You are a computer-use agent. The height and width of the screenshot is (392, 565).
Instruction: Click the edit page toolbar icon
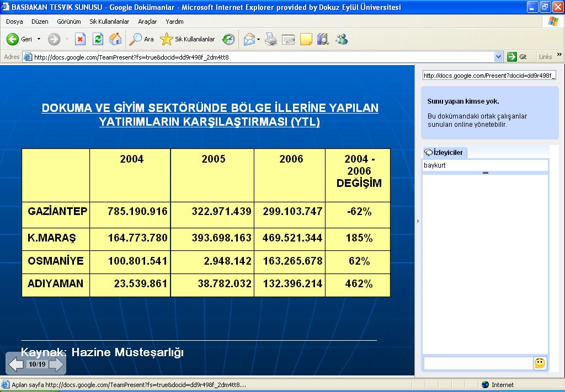(x=288, y=39)
